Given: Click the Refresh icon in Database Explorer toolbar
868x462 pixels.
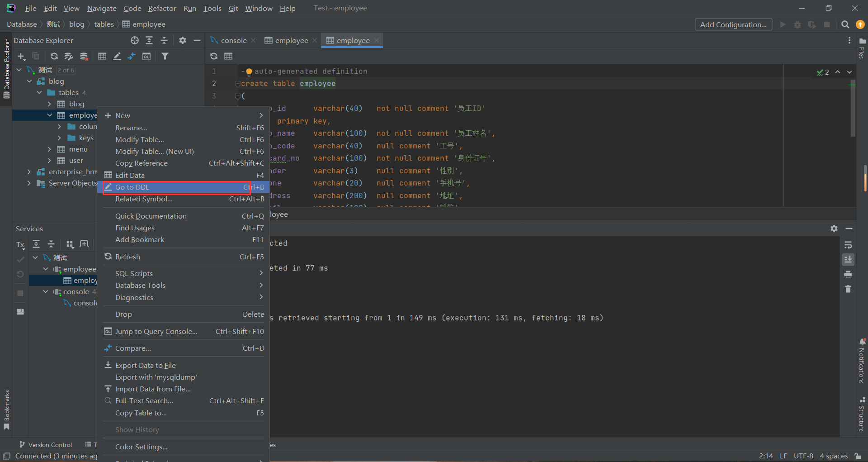Looking at the screenshot, I should pos(54,56).
